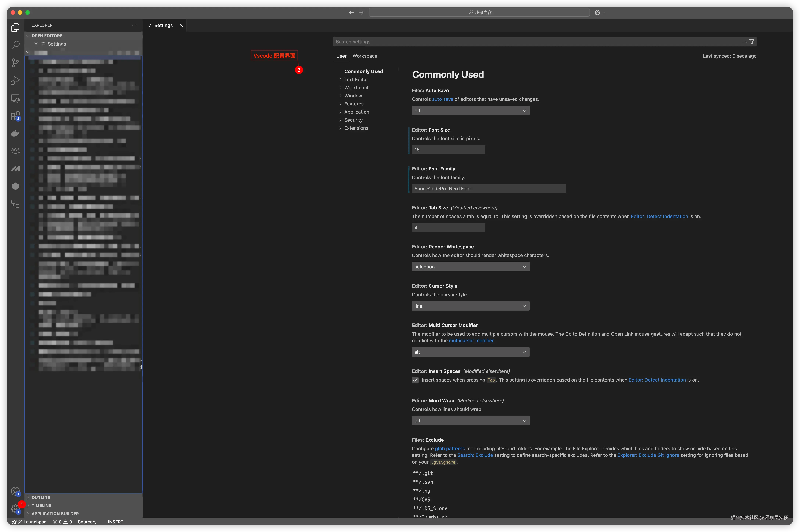Click the settings filter funnel icon
Viewport: 800px width, 532px height.
(x=752, y=41)
